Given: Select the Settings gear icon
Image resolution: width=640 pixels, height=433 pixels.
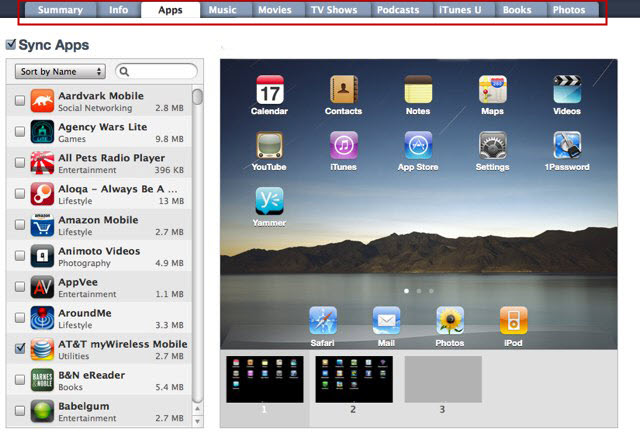Looking at the screenshot, I should (493, 145).
